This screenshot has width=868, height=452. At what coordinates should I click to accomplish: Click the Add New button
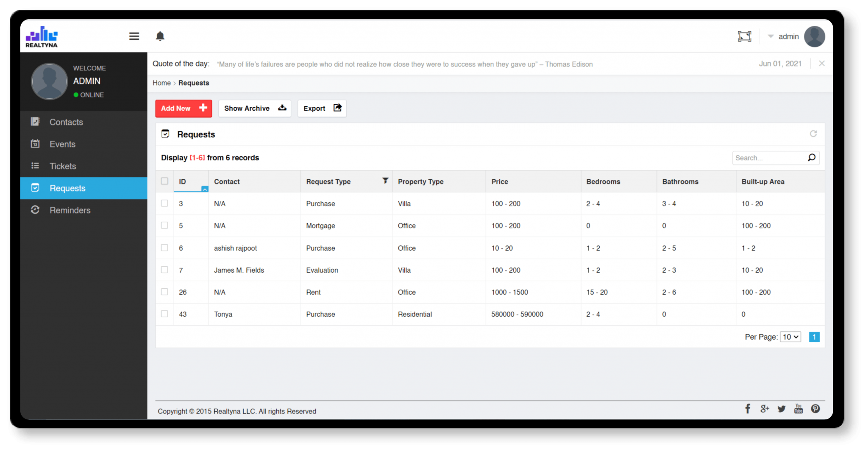(183, 108)
